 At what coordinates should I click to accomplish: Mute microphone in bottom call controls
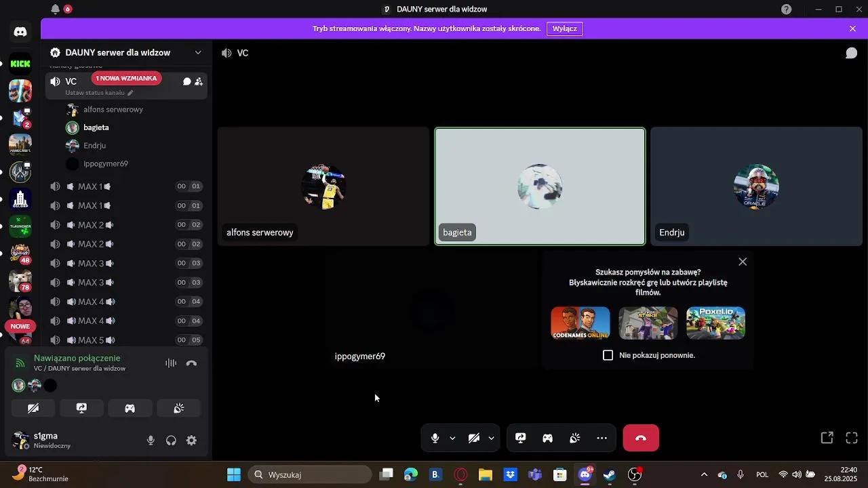(x=435, y=438)
